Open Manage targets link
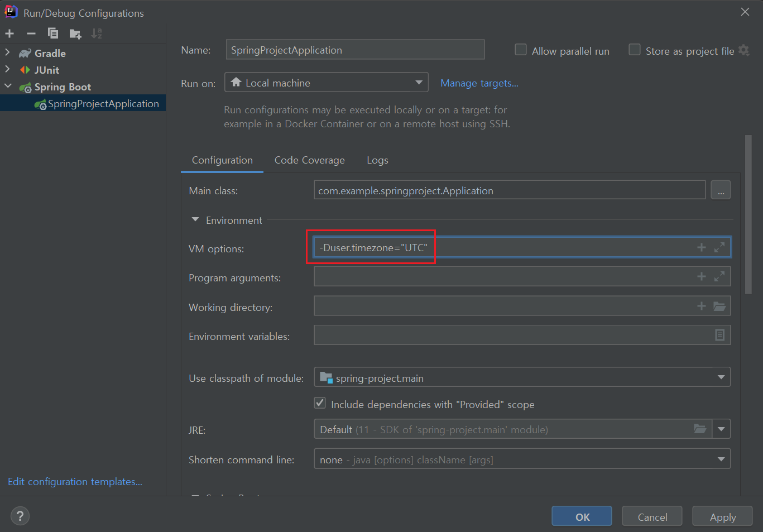 (479, 83)
